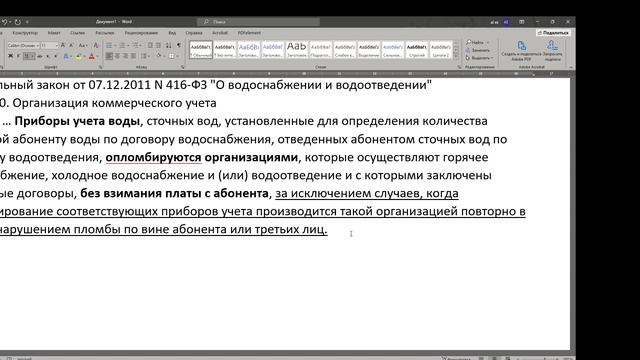
Task: Open the View (Вид) tab
Action: (172, 33)
